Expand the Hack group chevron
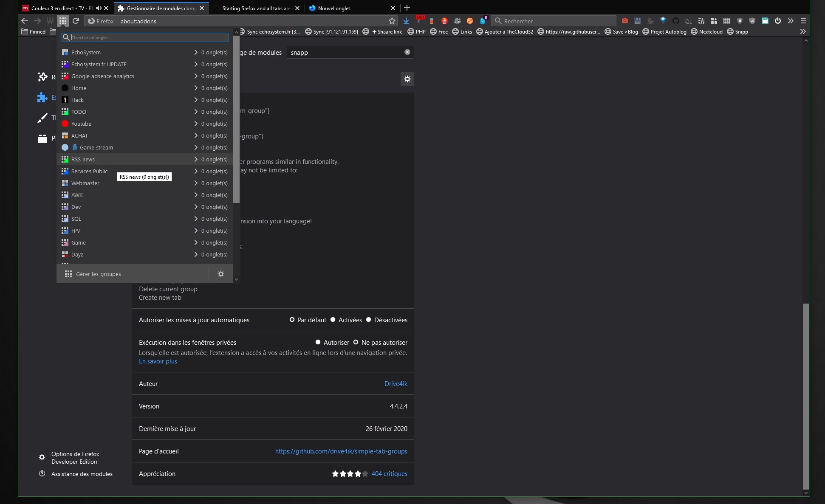The height and width of the screenshot is (504, 825). click(196, 100)
